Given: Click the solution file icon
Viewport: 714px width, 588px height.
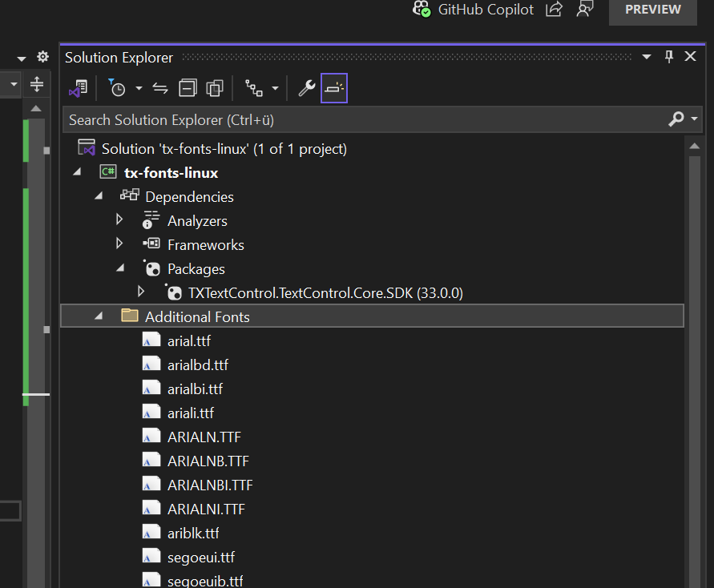Looking at the screenshot, I should point(87,147).
